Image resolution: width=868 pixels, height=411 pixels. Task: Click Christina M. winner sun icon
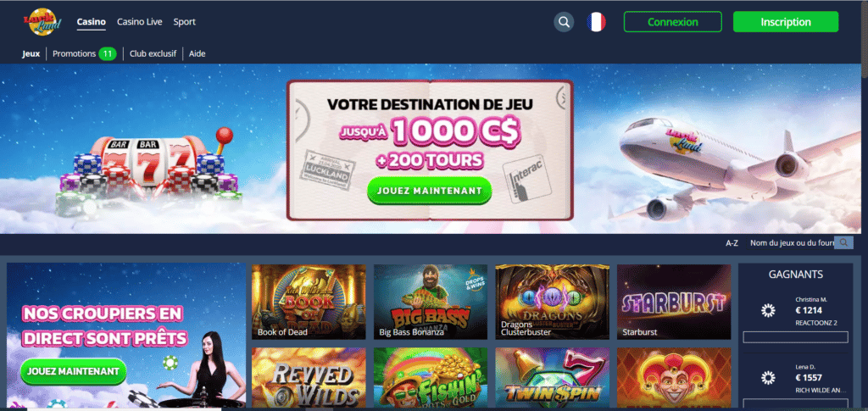point(768,311)
